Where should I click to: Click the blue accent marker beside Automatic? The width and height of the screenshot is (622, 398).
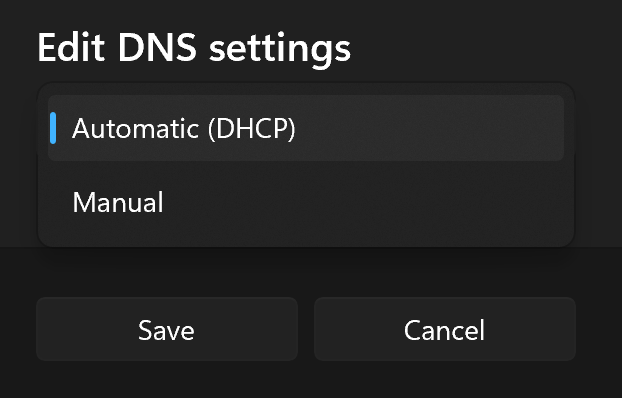pos(53,128)
